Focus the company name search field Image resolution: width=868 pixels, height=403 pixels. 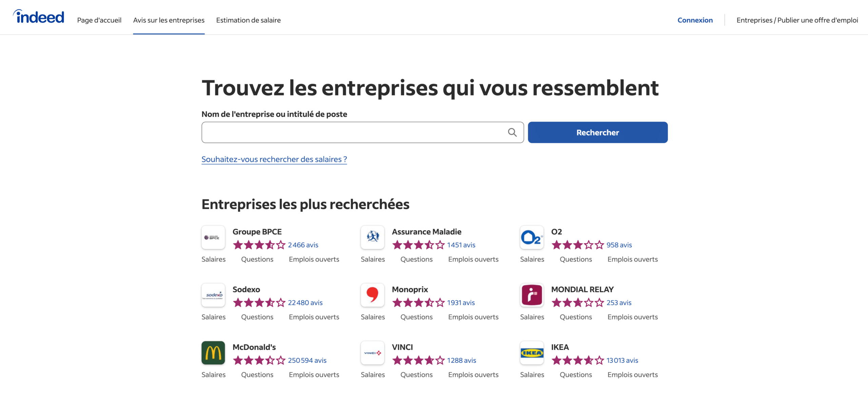coord(362,132)
